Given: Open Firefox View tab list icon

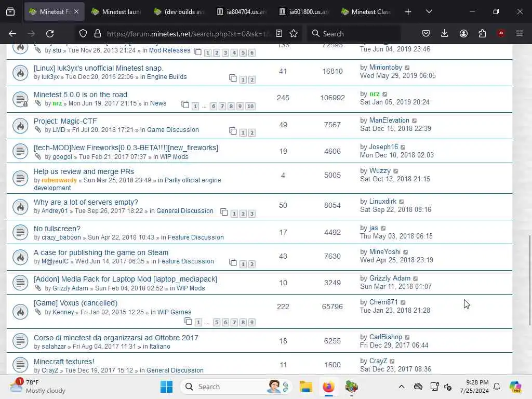Looking at the screenshot, I should coord(10,11).
